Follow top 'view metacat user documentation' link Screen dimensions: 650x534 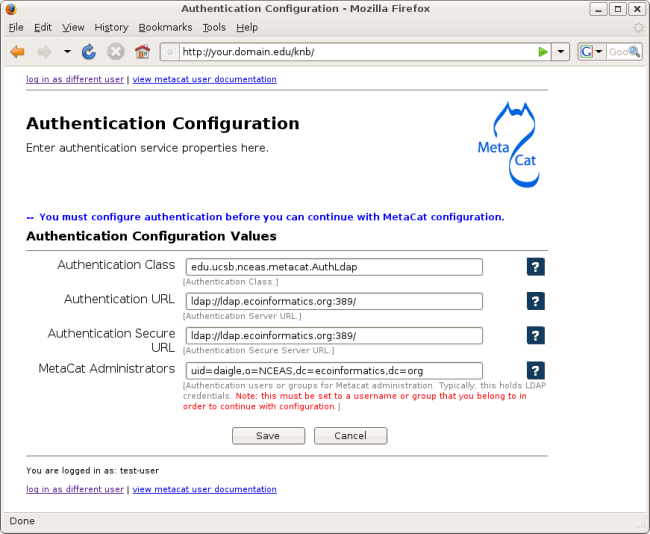204,79
